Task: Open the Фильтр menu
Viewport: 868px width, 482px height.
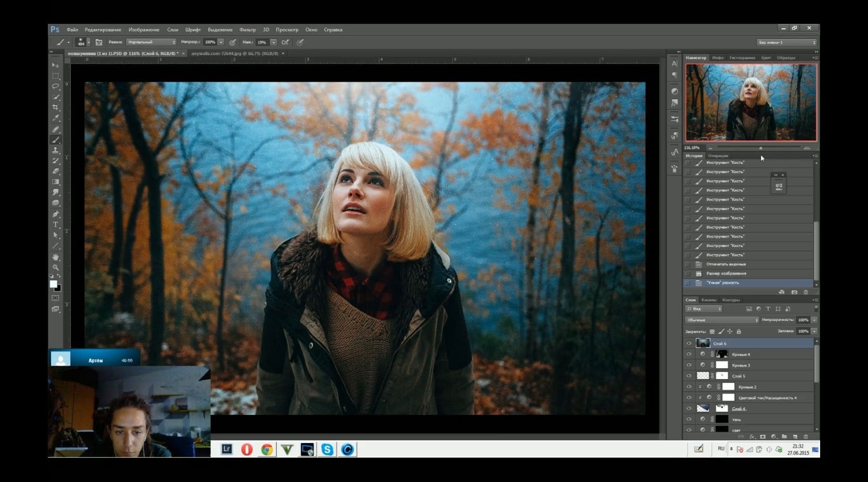Action: [248, 30]
